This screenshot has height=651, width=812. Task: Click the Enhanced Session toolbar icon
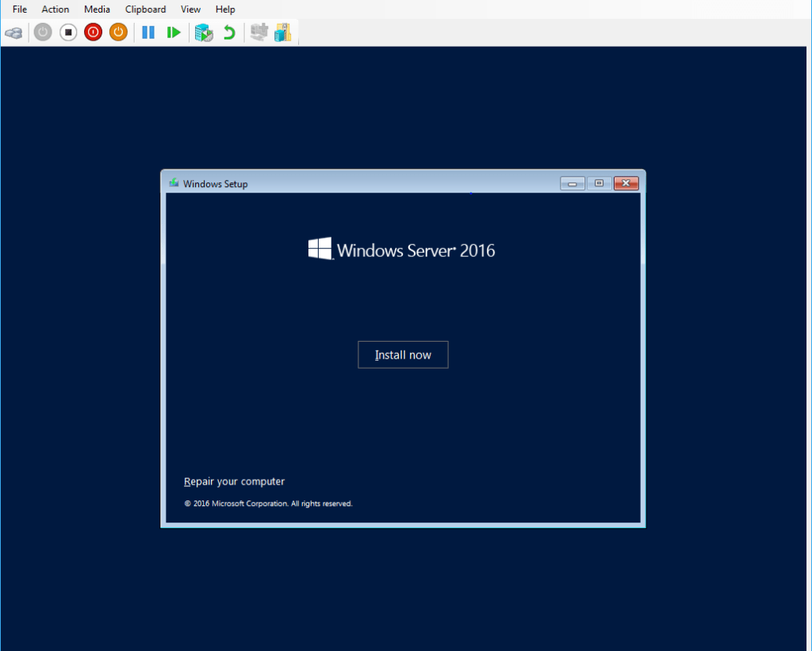[259, 32]
